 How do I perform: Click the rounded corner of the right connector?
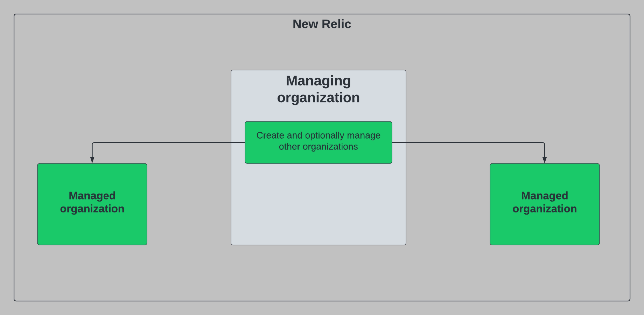pyautogui.click(x=544, y=143)
